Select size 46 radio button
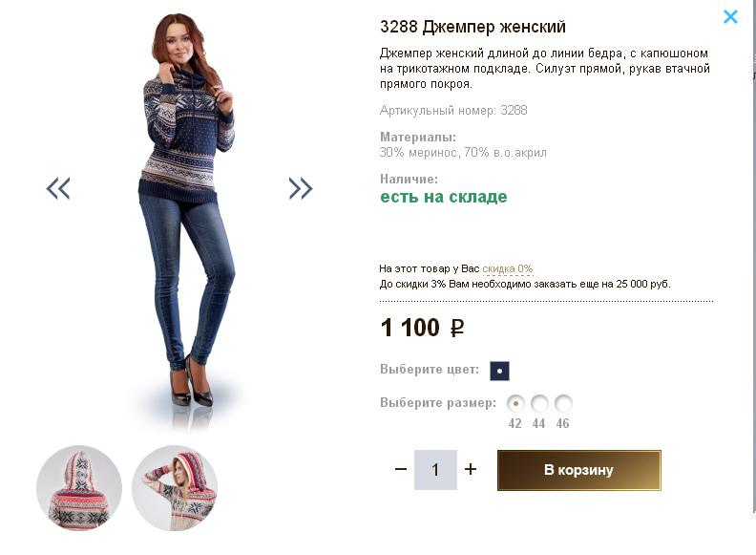 tap(563, 403)
